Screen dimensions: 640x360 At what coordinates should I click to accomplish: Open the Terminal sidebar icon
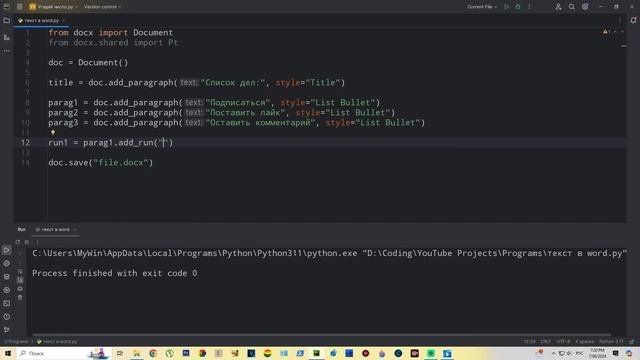coord(7,303)
